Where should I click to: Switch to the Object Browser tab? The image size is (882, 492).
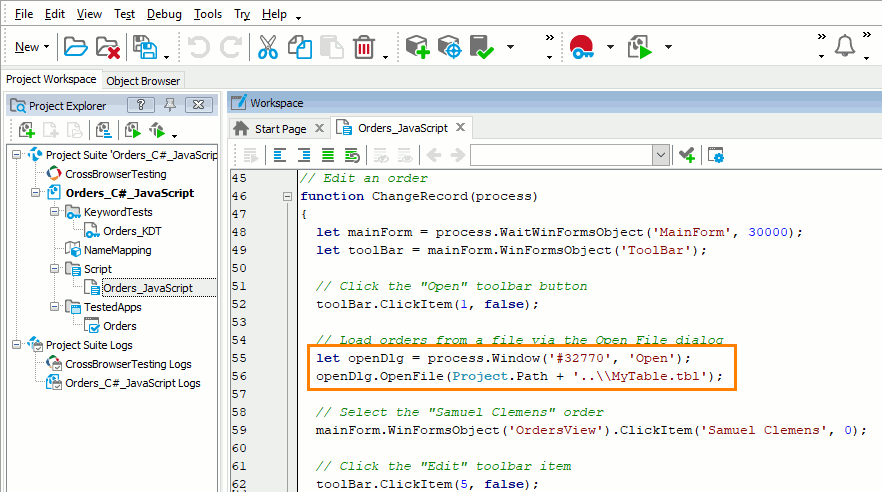point(143,81)
